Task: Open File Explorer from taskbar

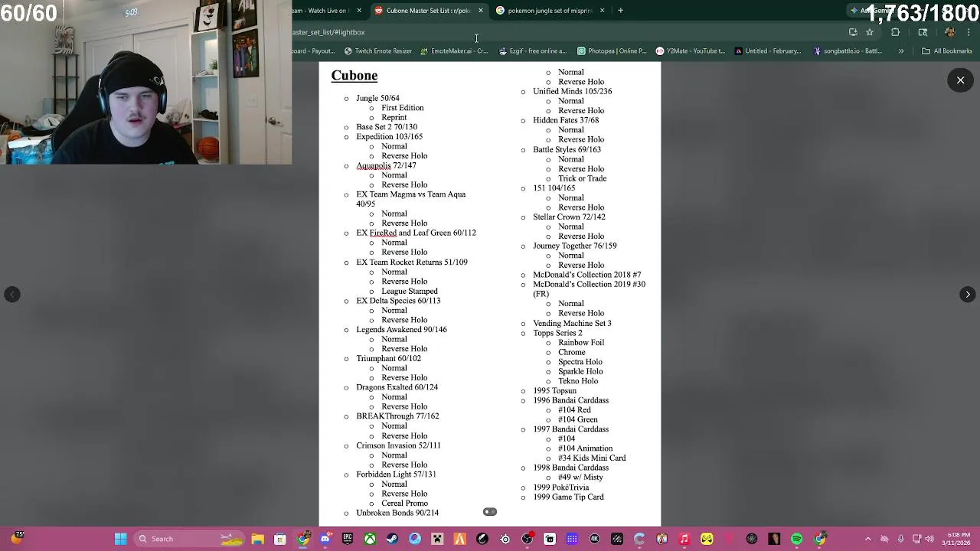Action: click(258, 539)
